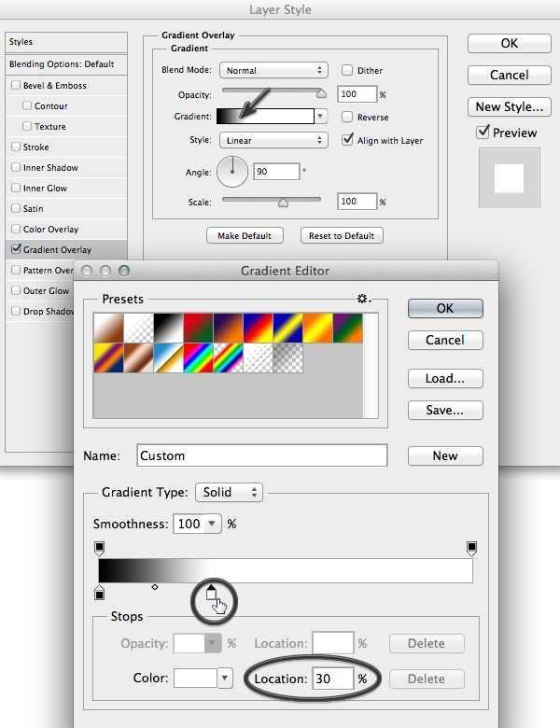This screenshot has width=560, height=728.
Task: Open the Blend Mode dropdown
Action: pyautogui.click(x=273, y=70)
